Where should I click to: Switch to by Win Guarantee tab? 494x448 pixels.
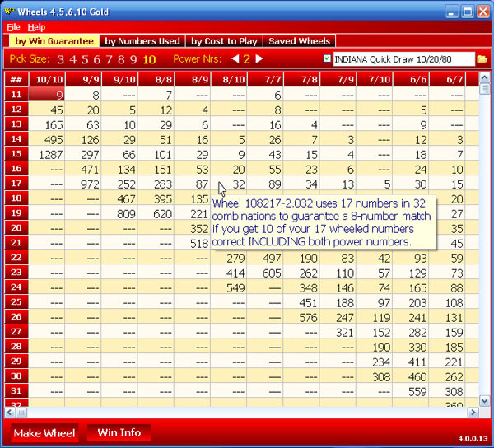pyautogui.click(x=54, y=41)
